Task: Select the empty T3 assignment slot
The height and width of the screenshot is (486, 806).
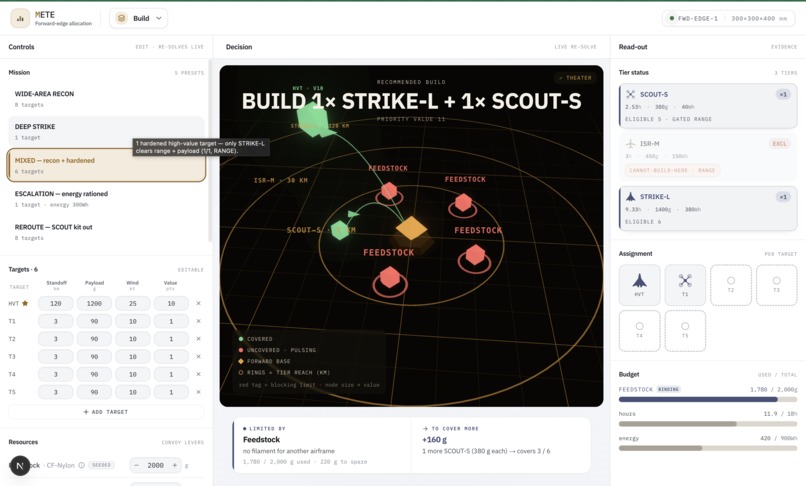Action: coord(777,285)
